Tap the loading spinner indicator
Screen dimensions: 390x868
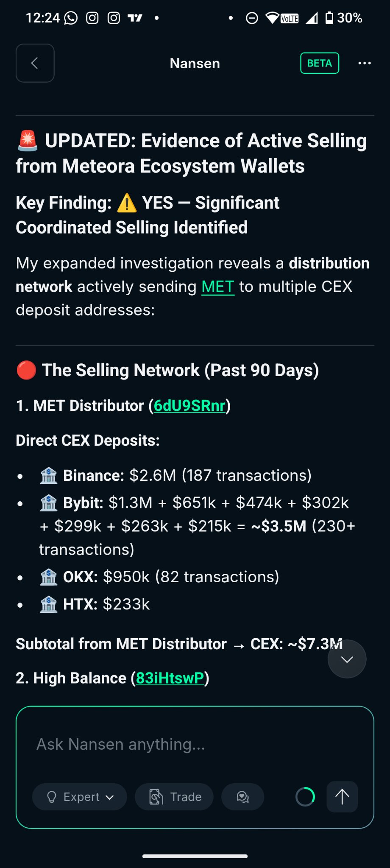point(305,797)
